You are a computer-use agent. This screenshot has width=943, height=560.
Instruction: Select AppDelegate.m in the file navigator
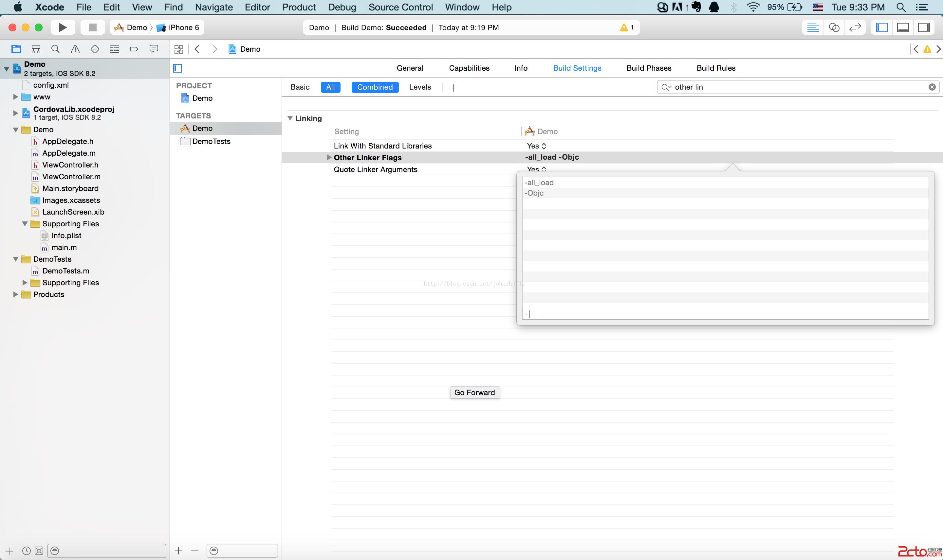(x=69, y=153)
